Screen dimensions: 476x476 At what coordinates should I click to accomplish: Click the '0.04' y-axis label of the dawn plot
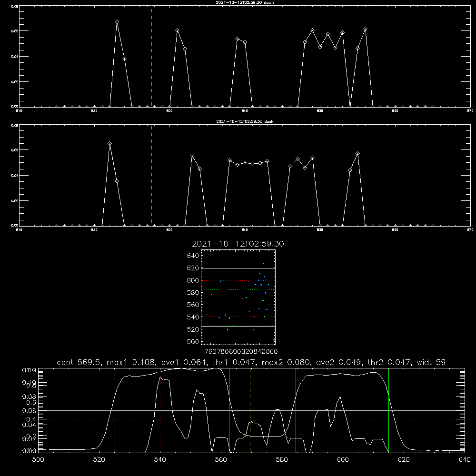click(15, 57)
